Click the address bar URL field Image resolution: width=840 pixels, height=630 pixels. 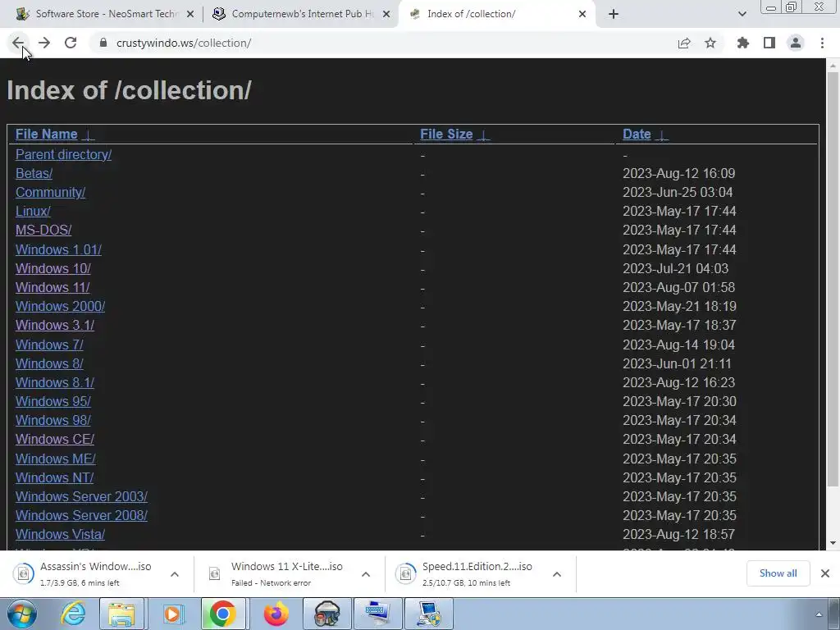386,43
